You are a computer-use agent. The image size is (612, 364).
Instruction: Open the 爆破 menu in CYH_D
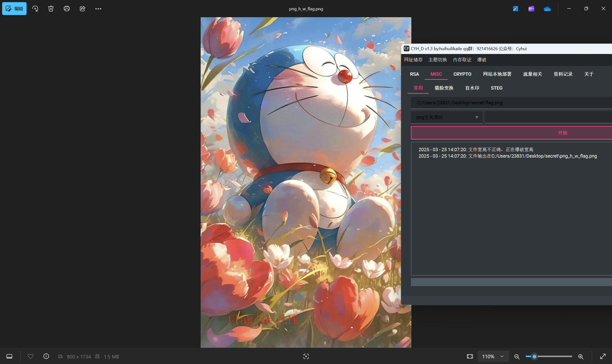click(482, 60)
